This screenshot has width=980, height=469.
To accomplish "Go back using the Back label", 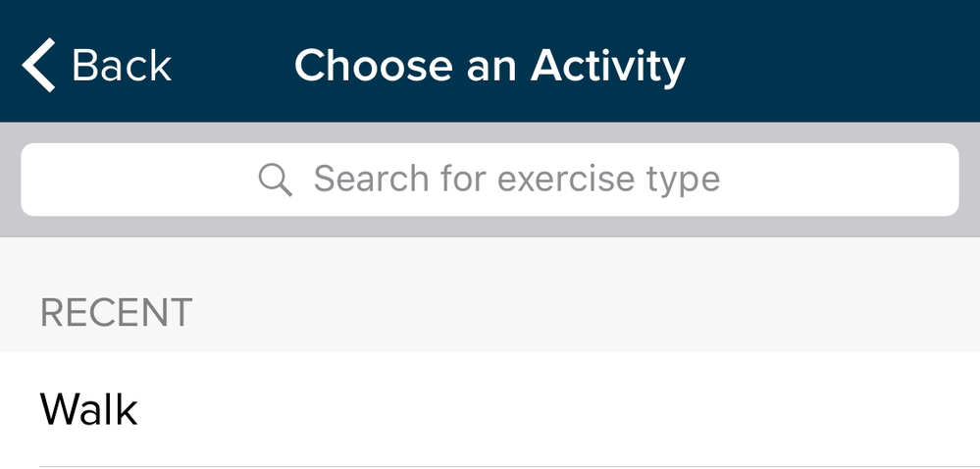I will (122, 66).
